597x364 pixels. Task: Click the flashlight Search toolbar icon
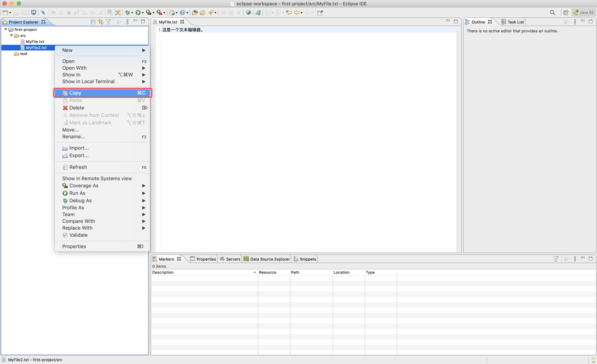211,13
